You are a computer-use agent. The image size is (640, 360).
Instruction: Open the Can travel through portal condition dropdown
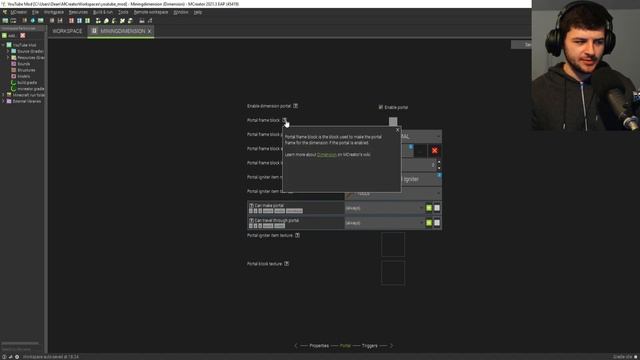point(384,223)
